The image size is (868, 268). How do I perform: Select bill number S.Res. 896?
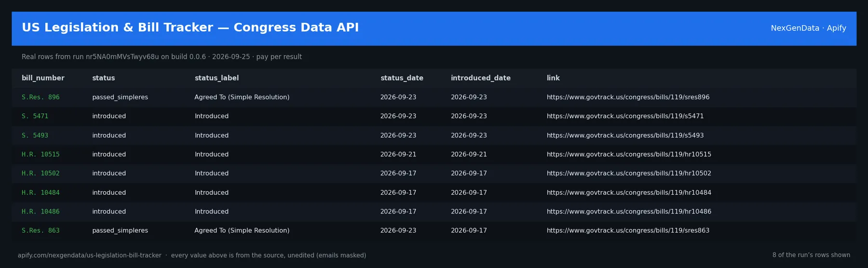click(41, 97)
